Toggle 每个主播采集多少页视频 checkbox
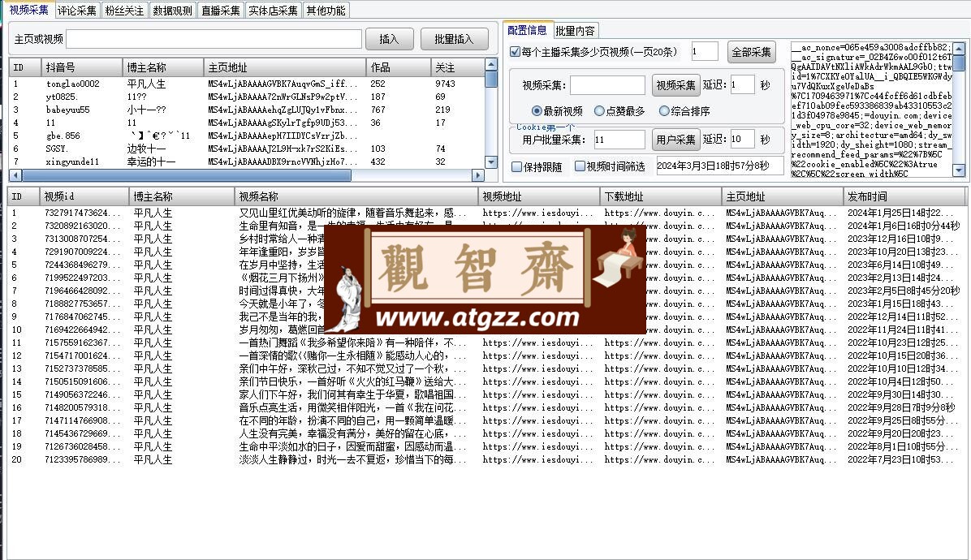 point(516,52)
